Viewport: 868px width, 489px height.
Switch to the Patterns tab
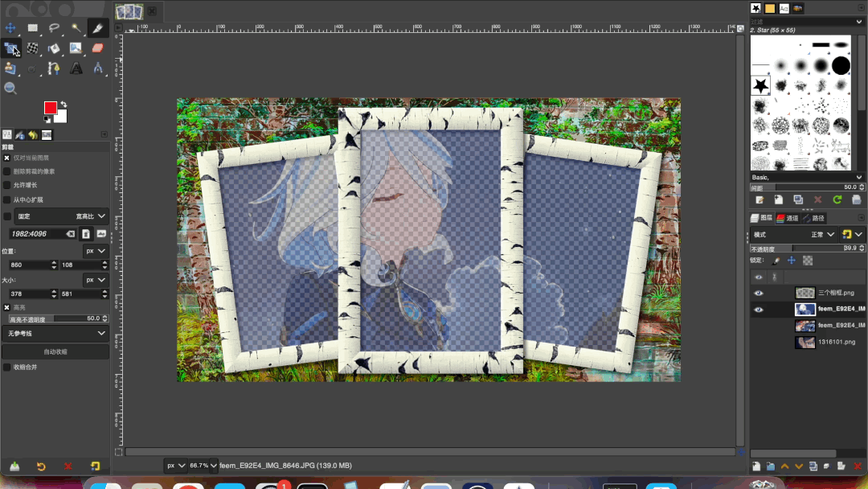click(x=770, y=8)
